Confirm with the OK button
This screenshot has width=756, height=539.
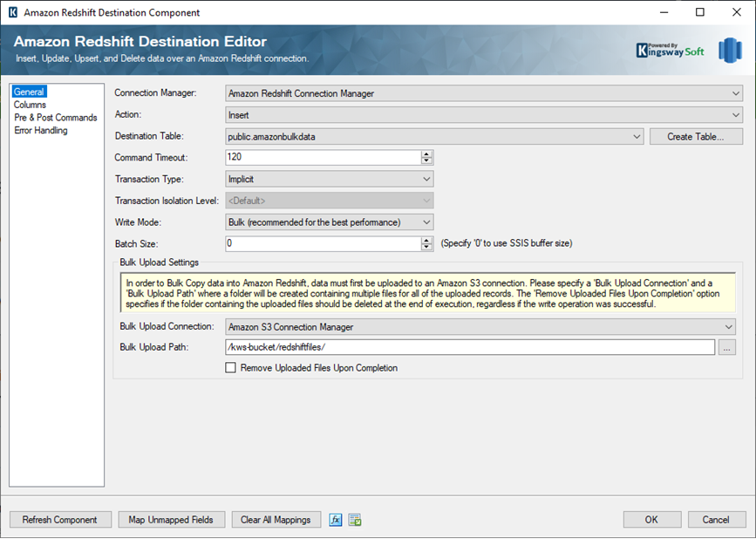pyautogui.click(x=652, y=520)
